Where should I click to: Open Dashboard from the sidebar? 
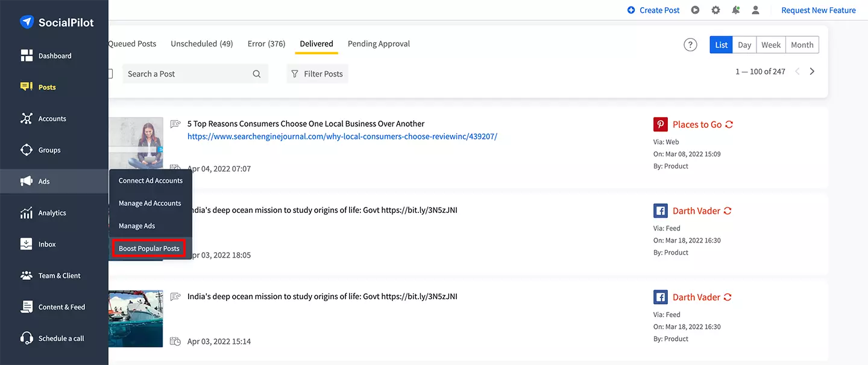tap(54, 56)
